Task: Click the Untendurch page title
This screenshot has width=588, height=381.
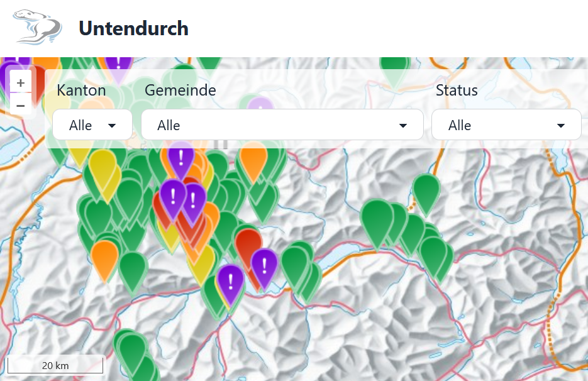Action: tap(133, 28)
